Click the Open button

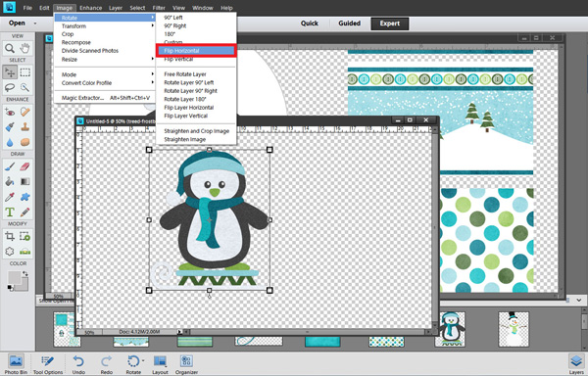(17, 23)
